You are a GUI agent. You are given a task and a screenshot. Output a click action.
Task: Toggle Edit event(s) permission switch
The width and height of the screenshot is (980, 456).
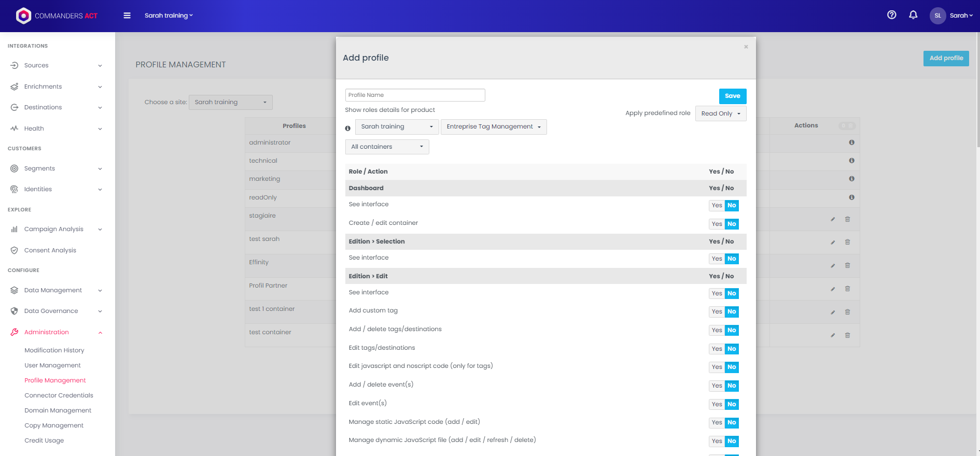pyautogui.click(x=723, y=404)
